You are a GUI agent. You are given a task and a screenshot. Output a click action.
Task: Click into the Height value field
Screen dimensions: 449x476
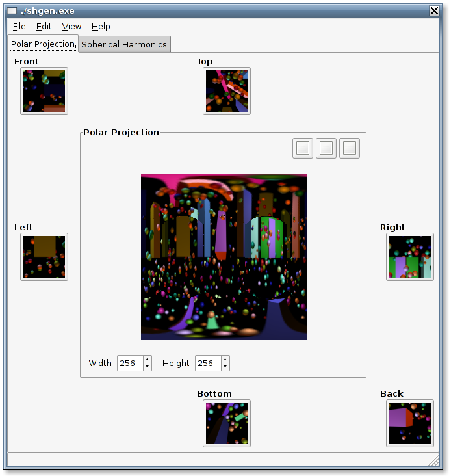208,363
